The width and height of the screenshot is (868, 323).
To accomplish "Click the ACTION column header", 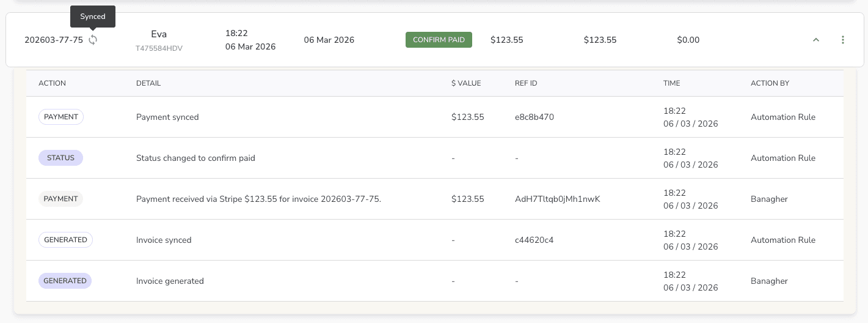I will (52, 83).
